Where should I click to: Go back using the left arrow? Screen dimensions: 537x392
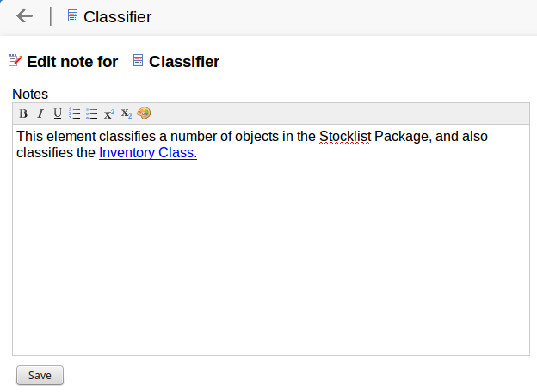tap(24, 16)
